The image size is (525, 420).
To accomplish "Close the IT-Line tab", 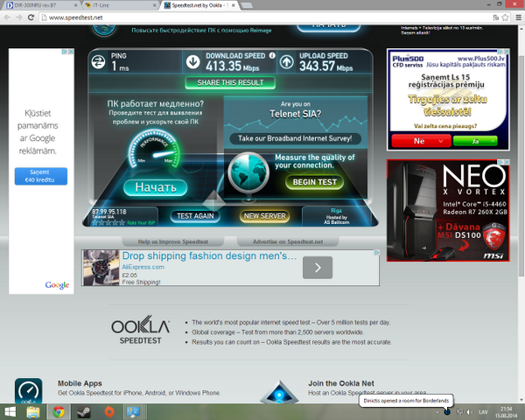I will pyautogui.click(x=155, y=5).
